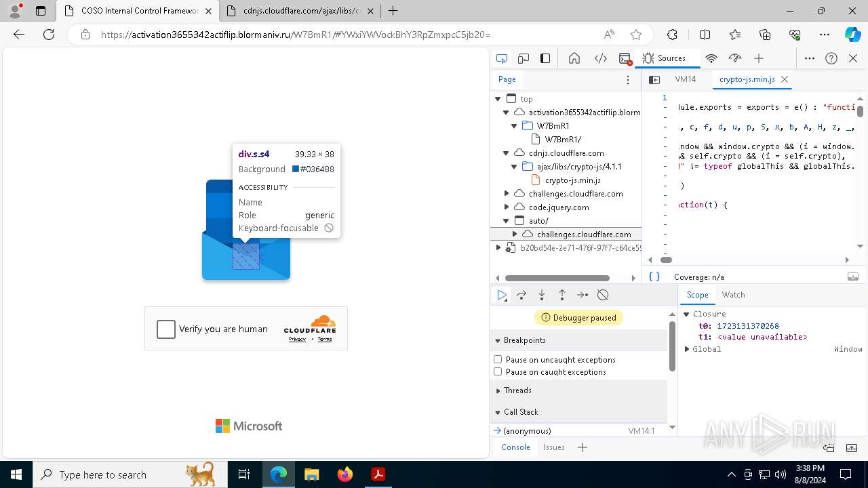Open the Issues drawer tab
This screenshot has height=488, width=868.
(554, 447)
